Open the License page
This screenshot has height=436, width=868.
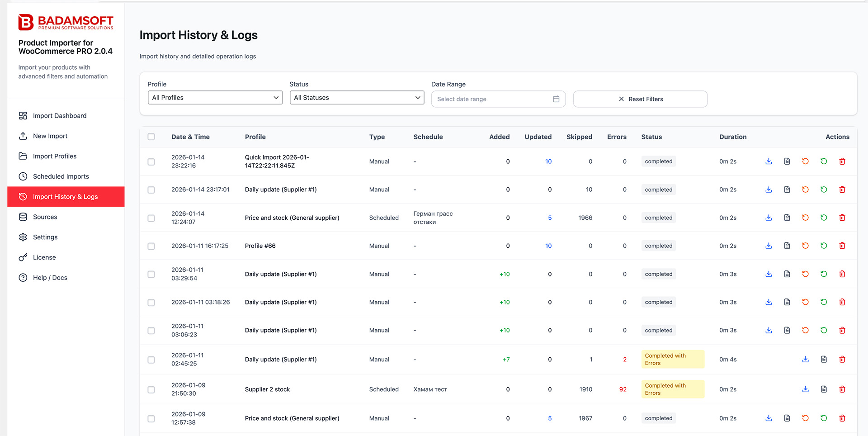point(43,257)
